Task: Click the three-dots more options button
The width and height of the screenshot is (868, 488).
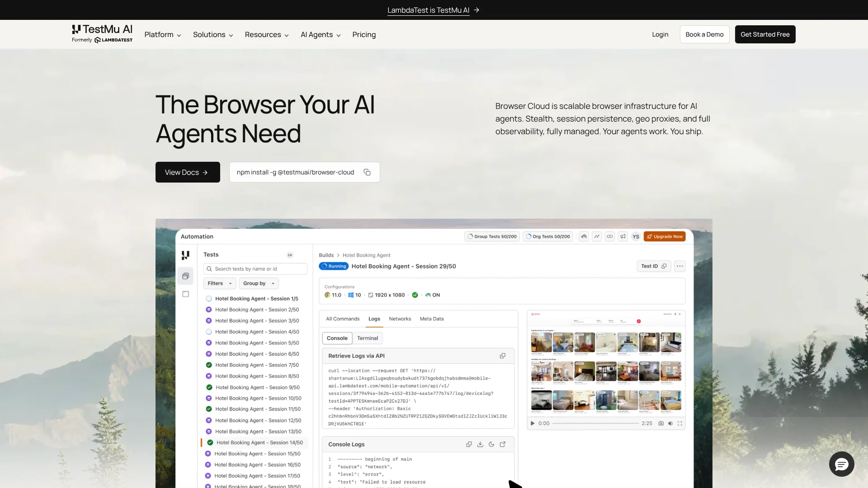Action: click(679, 266)
